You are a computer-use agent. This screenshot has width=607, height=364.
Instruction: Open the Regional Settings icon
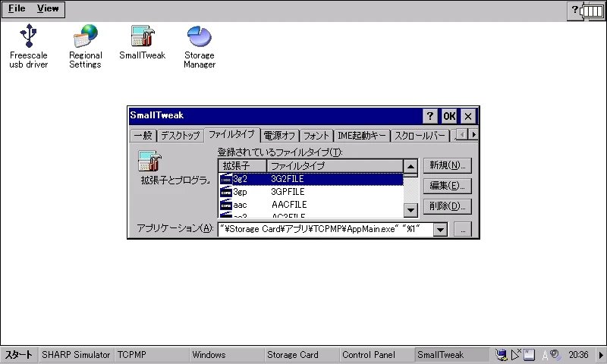click(85, 46)
